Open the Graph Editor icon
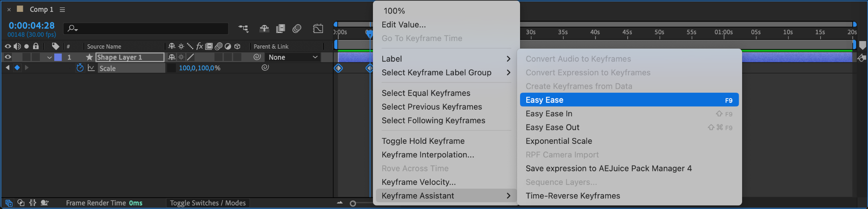The image size is (868, 209). (x=318, y=28)
